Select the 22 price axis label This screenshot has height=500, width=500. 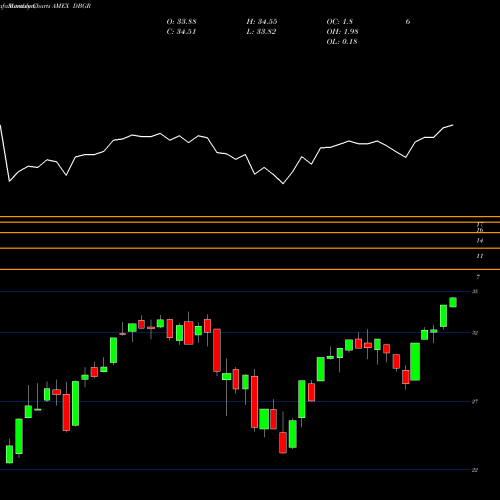point(475,470)
